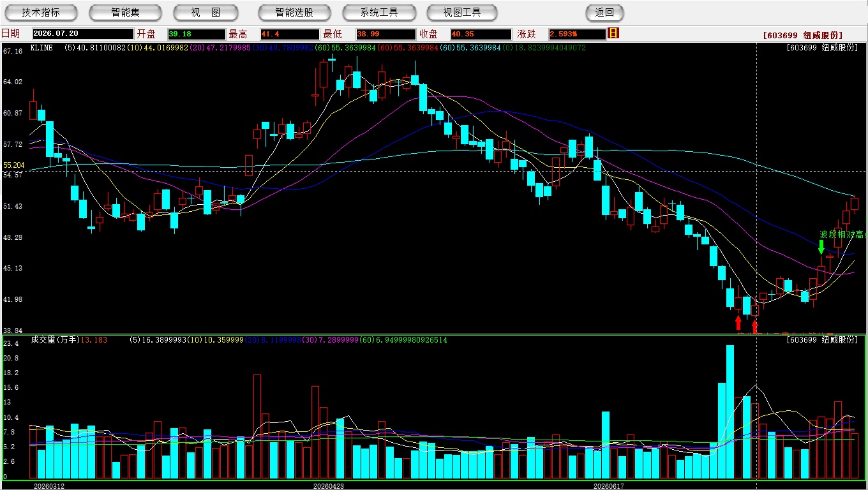This screenshot has width=868, height=490.
Task: Click the 智能集 button
Action: tap(125, 12)
